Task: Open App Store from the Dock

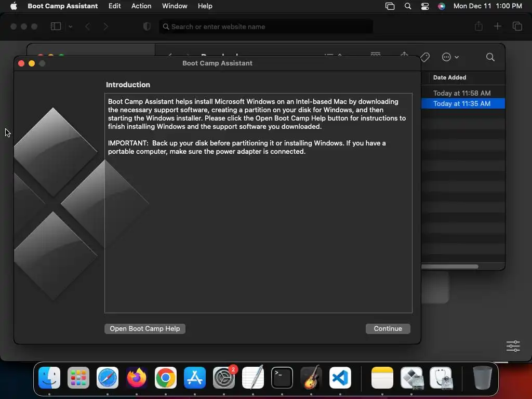Action: point(195,378)
